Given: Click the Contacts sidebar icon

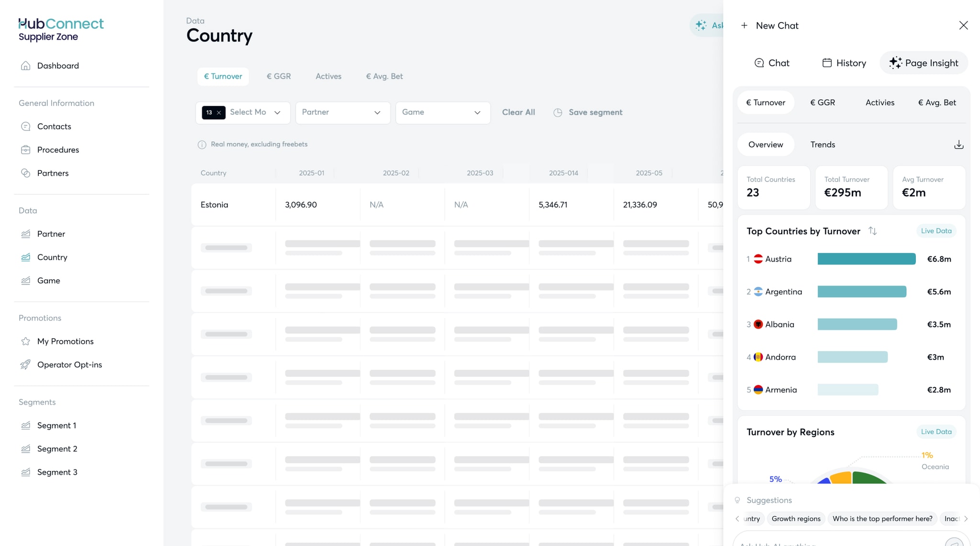Looking at the screenshot, I should [x=26, y=126].
